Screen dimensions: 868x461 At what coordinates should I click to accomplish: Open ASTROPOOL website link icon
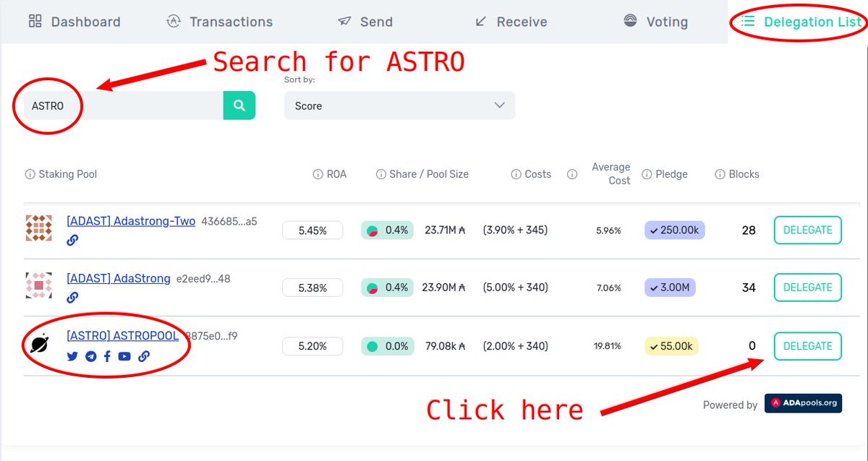point(144,356)
